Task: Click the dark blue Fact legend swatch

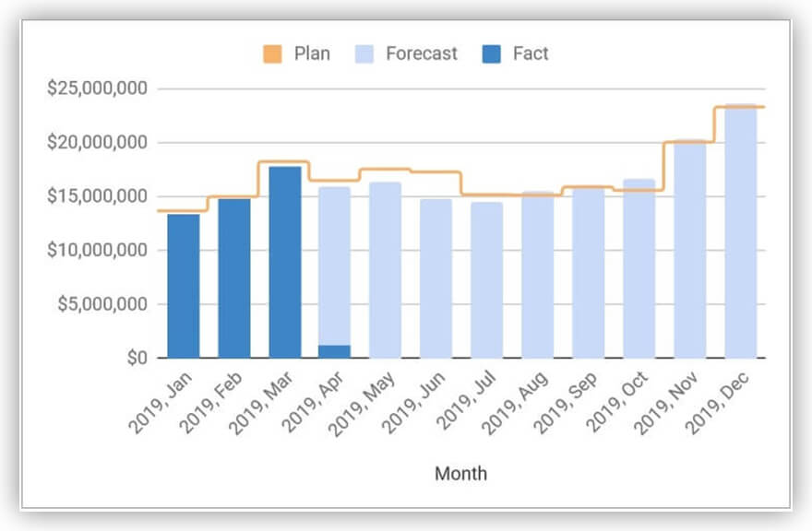Action: point(491,53)
